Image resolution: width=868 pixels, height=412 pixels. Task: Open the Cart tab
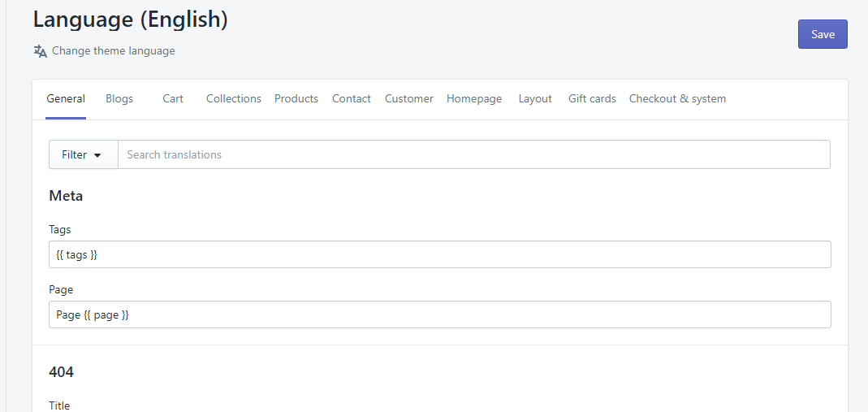point(173,99)
